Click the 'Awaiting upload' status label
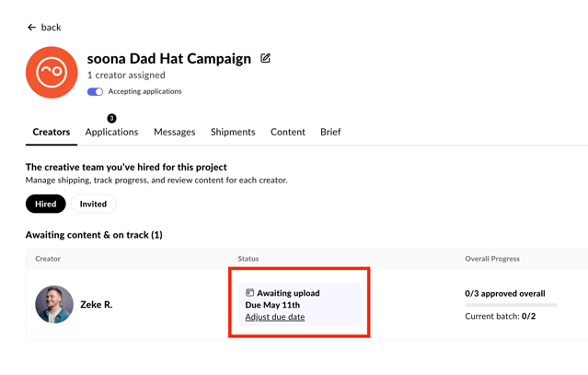The image size is (588, 375). [288, 293]
